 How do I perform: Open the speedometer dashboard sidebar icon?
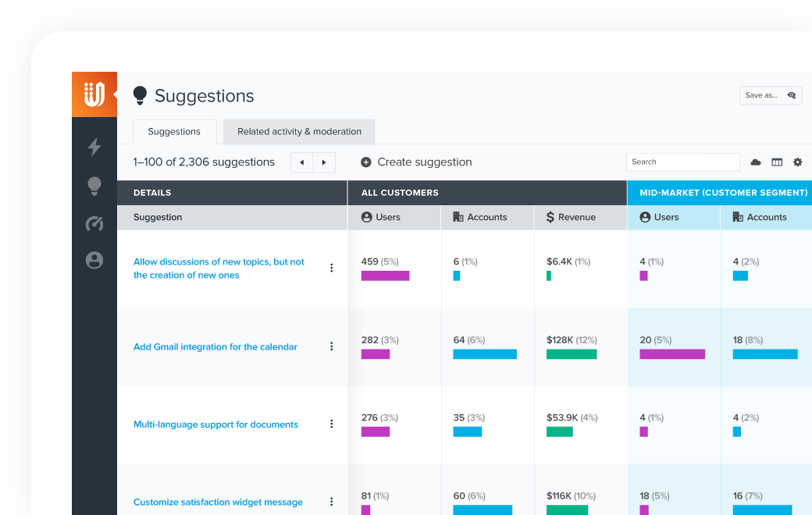click(94, 224)
